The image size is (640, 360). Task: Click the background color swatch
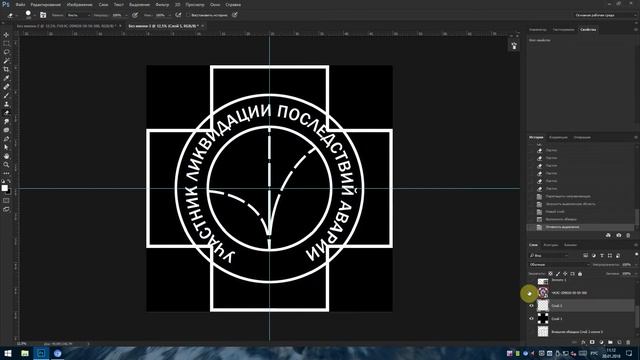coord(9,191)
